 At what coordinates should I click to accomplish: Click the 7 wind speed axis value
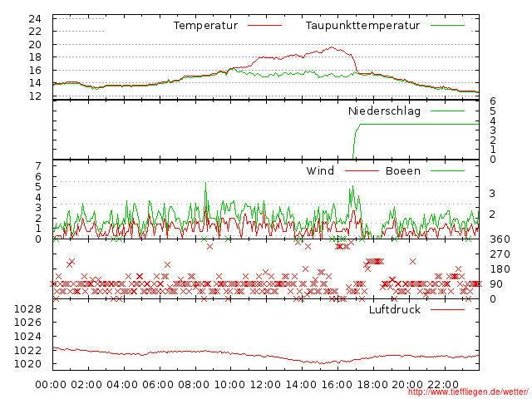click(38, 166)
